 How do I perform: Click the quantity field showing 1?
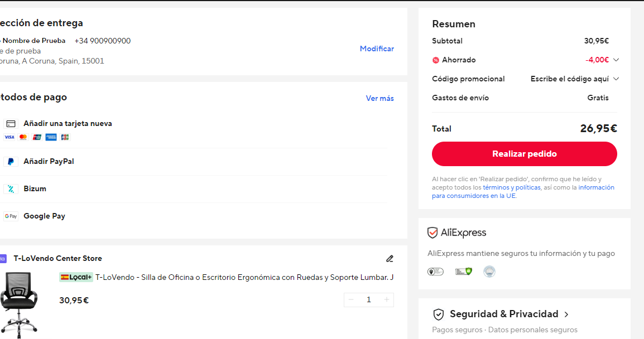pyautogui.click(x=369, y=299)
